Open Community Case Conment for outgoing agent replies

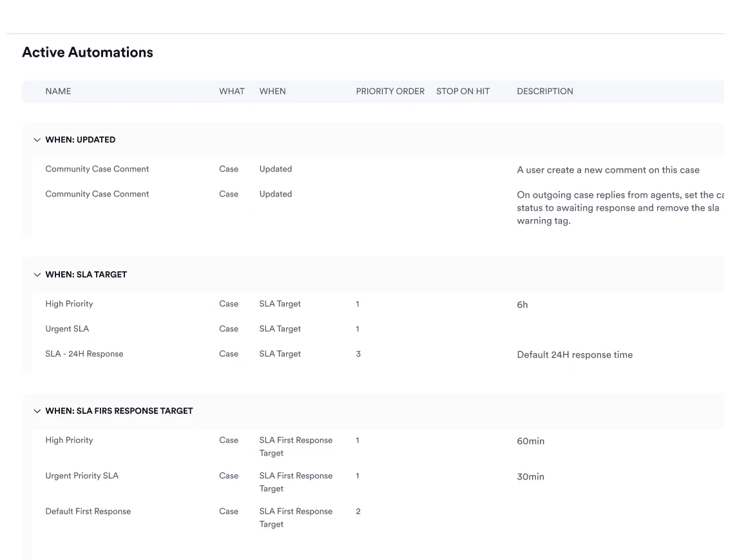pos(97,194)
